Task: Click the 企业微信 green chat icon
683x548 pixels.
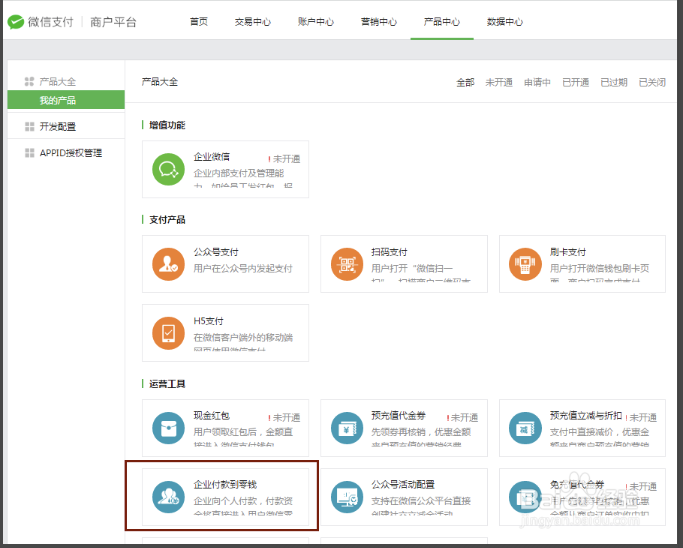Action: 169,170
